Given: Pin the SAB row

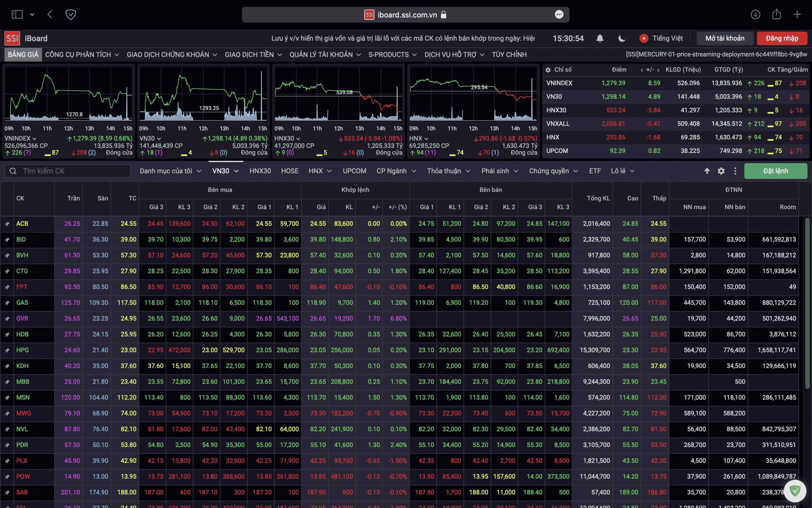Looking at the screenshot, I should tap(7, 492).
